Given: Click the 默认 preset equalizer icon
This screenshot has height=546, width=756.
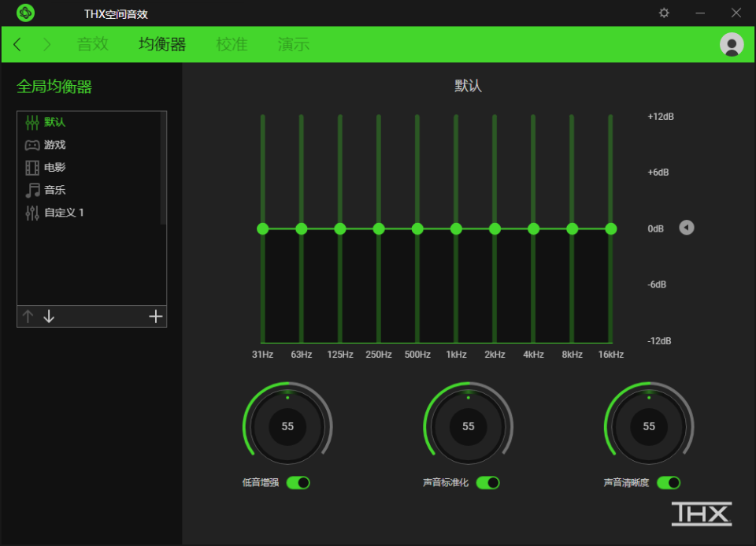Looking at the screenshot, I should point(32,122).
